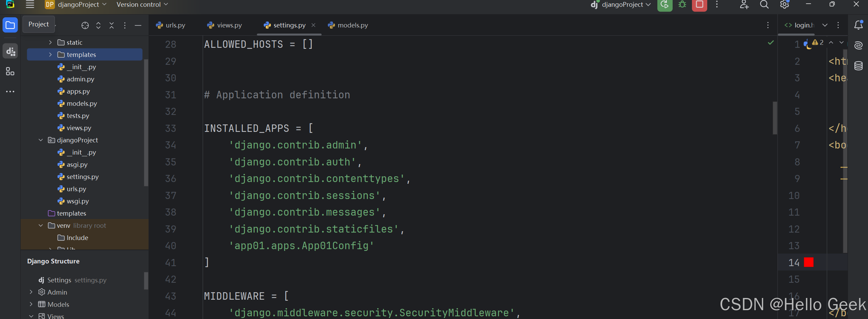Expand Models in Django Structure

(31, 304)
